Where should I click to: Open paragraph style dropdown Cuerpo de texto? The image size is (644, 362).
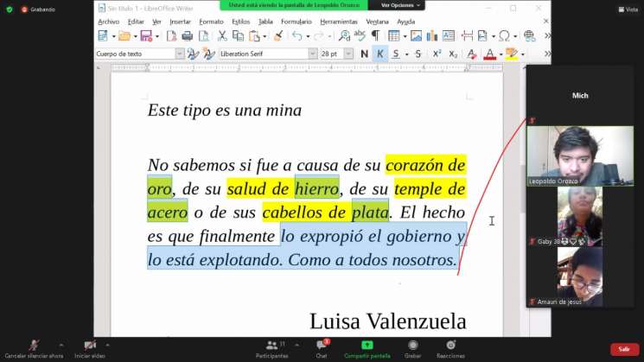[180, 54]
